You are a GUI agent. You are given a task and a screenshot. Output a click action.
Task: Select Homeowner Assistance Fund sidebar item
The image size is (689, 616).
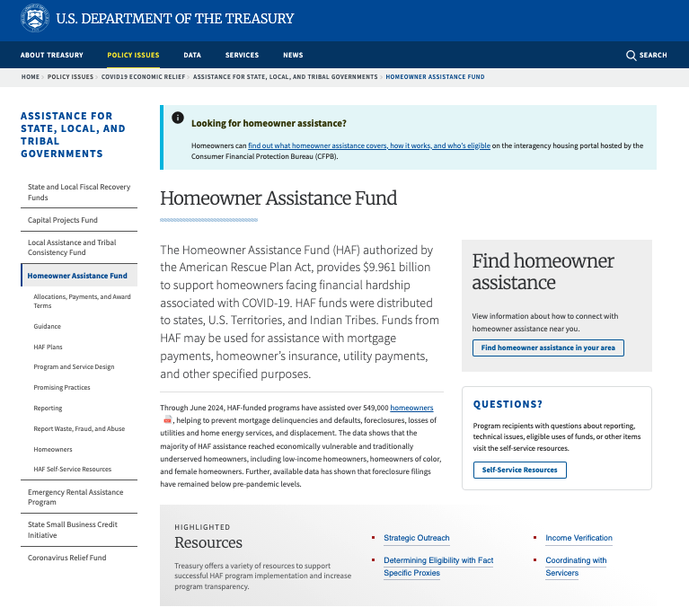click(77, 276)
